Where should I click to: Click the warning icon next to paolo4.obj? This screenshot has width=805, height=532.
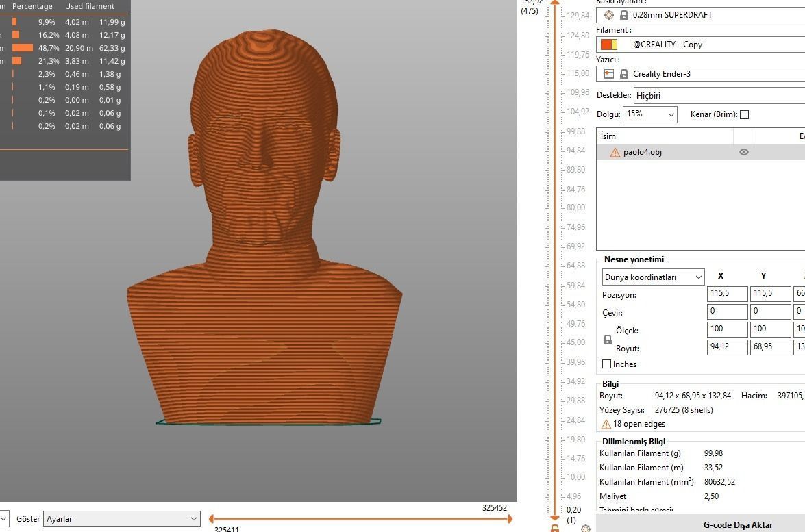(615, 153)
